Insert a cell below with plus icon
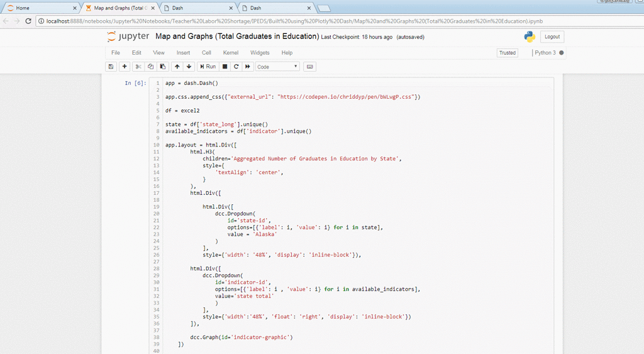This screenshot has height=354, width=644. [x=125, y=67]
